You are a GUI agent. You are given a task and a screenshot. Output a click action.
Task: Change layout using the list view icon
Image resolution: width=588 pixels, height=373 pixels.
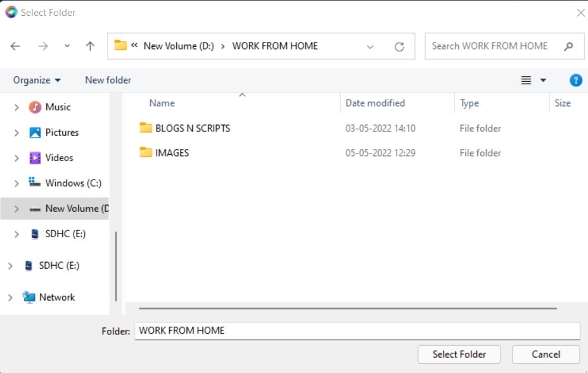[527, 80]
